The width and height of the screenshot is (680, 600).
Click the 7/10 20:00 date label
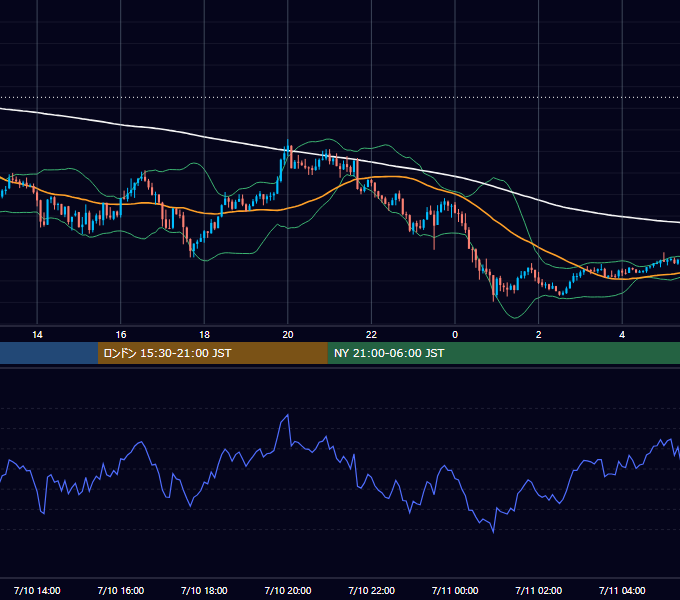288,590
